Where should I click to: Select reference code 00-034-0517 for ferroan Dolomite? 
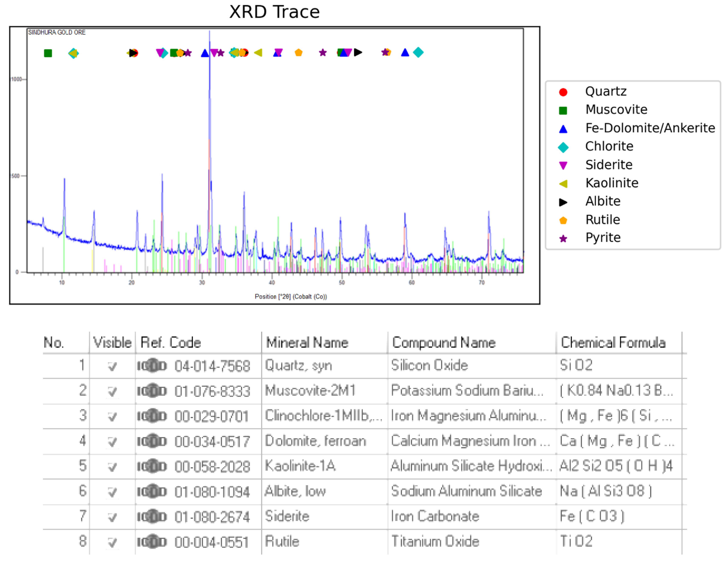pos(212,442)
